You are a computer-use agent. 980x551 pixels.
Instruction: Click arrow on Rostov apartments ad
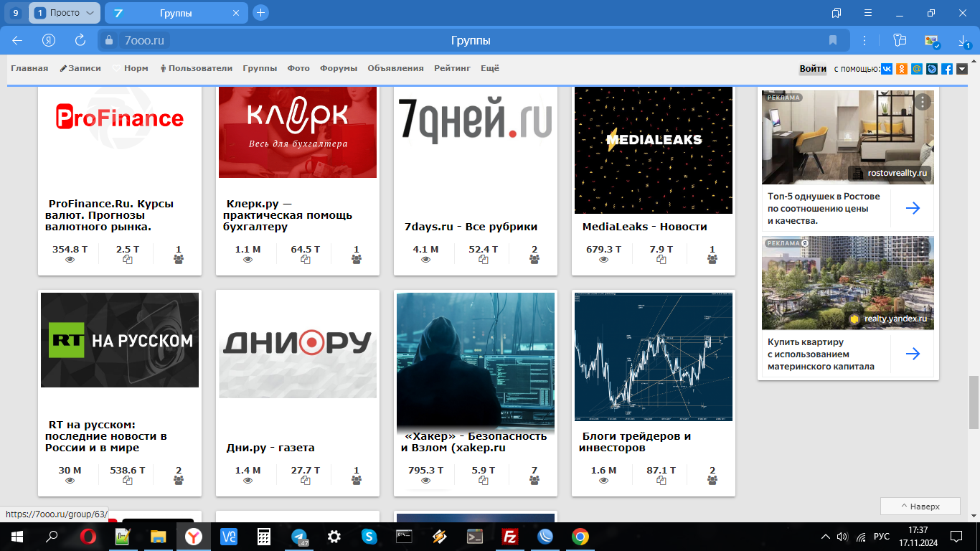click(913, 208)
